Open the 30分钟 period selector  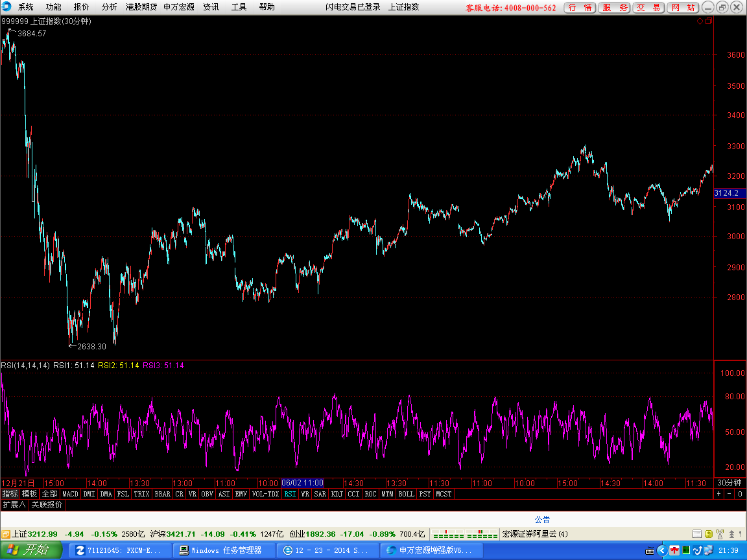coord(729,483)
